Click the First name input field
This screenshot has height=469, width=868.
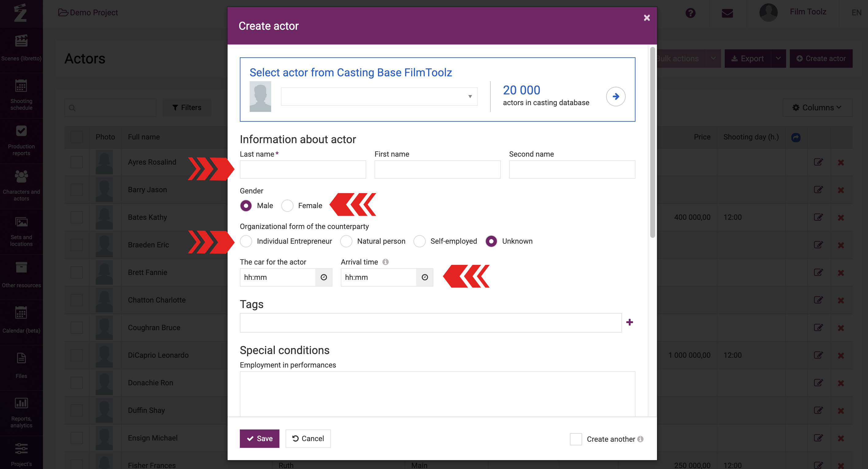click(437, 170)
